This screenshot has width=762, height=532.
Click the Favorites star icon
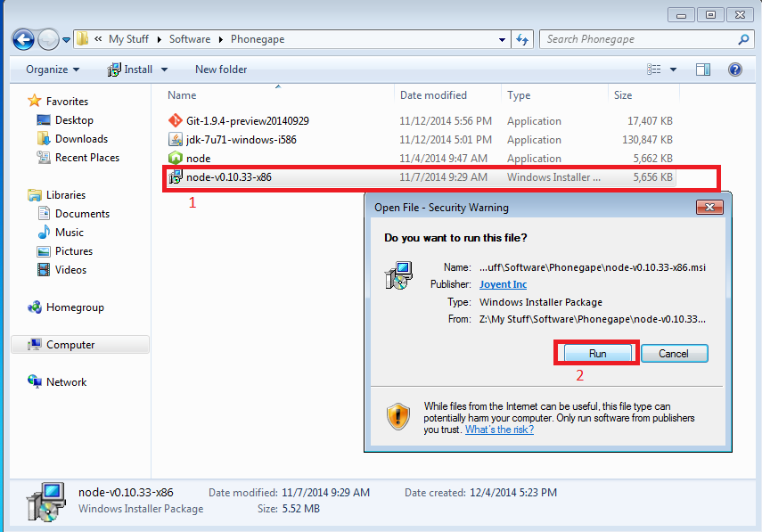[x=34, y=101]
